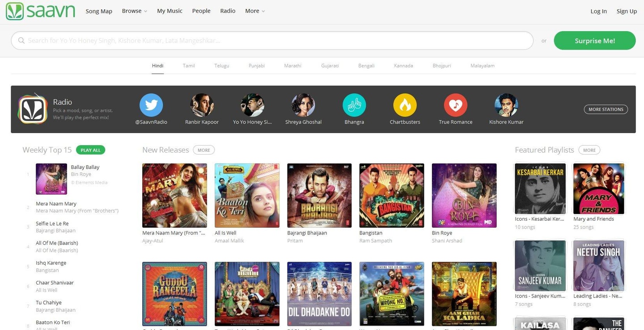Start the Chartbusters flame station
The width and height of the screenshot is (644, 330).
[x=405, y=105]
